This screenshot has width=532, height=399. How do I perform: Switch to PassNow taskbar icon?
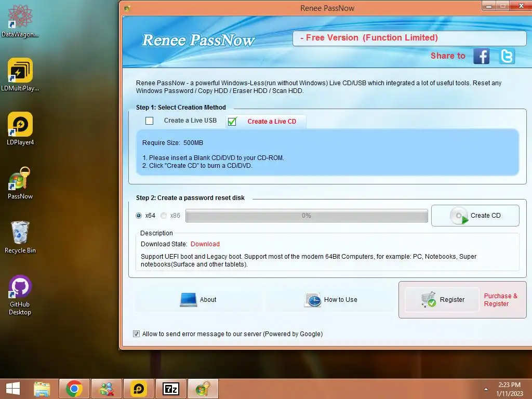[x=203, y=389]
